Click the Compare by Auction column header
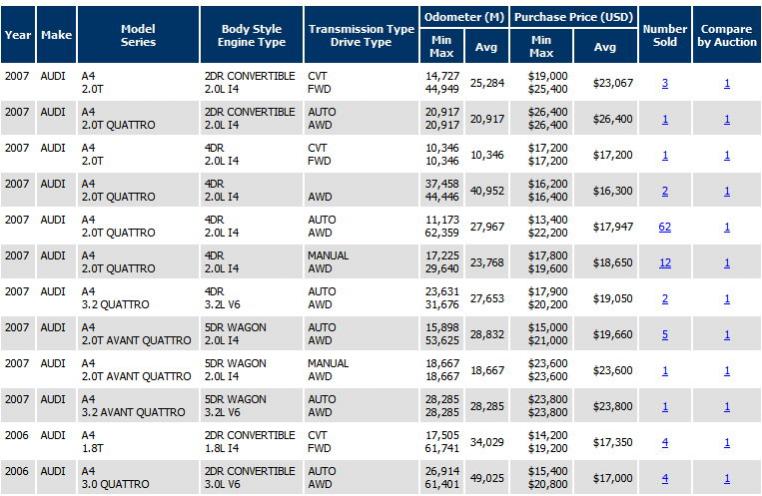This screenshot has height=496, width=762. click(727, 36)
